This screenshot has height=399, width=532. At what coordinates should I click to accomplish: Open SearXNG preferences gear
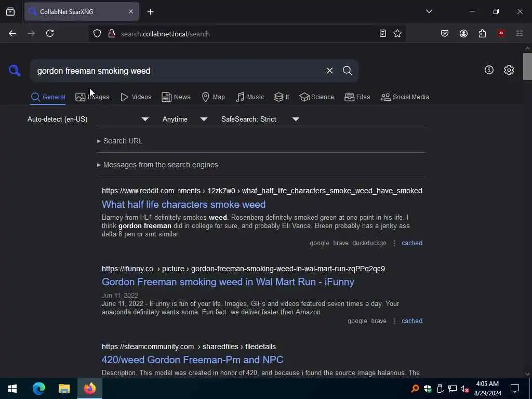click(x=509, y=70)
